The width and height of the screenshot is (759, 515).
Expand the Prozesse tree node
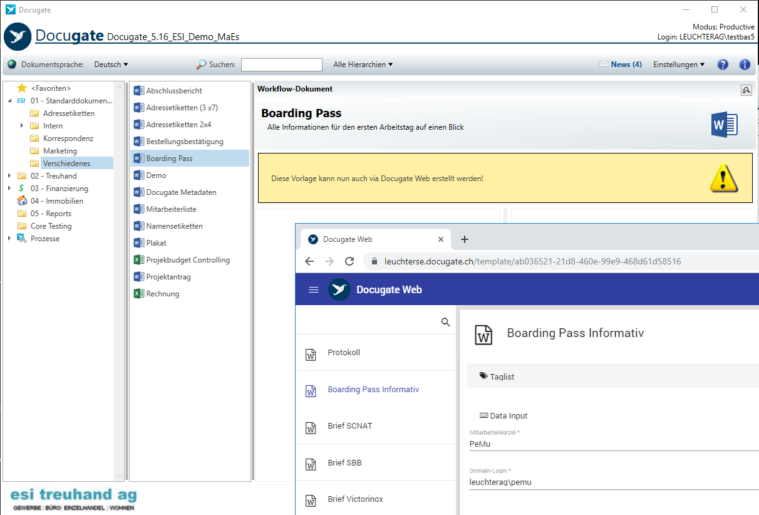(x=9, y=239)
